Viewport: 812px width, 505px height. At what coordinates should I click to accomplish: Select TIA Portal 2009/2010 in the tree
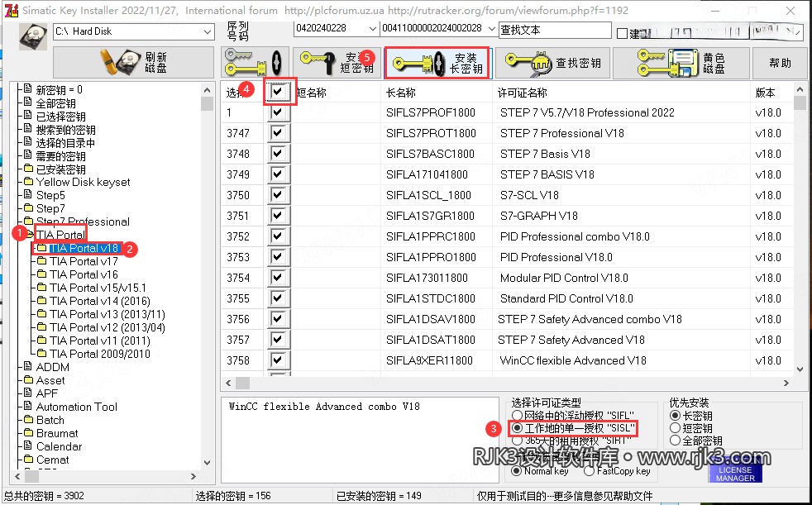tap(100, 354)
